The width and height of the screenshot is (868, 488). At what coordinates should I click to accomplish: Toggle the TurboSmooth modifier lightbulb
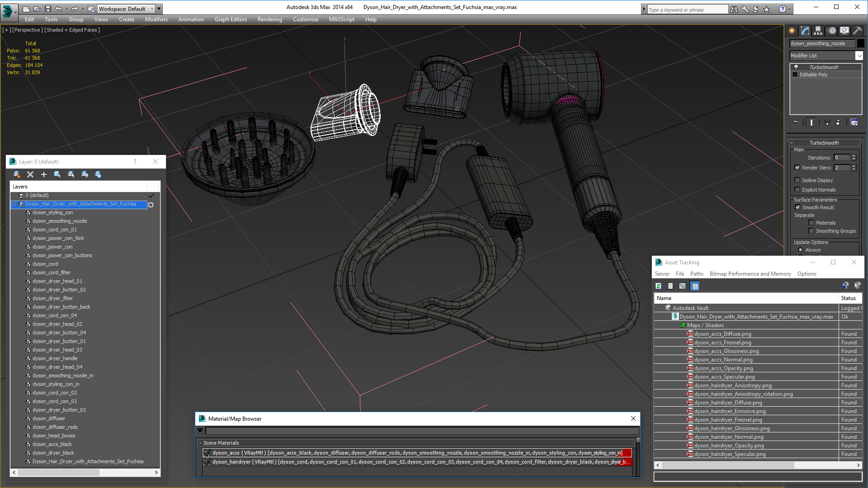click(796, 67)
